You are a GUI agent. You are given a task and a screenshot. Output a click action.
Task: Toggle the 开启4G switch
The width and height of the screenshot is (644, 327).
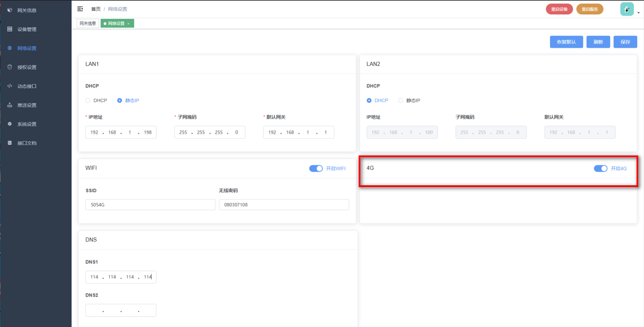[600, 169]
